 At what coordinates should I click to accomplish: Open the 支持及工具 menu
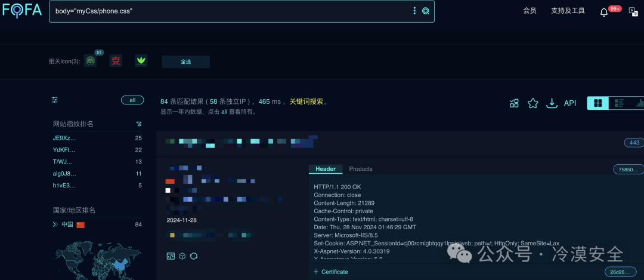568,11
